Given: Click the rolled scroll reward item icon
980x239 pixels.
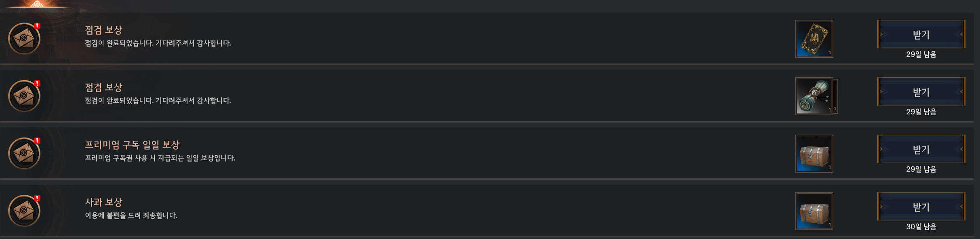Looking at the screenshot, I should coord(814,96).
